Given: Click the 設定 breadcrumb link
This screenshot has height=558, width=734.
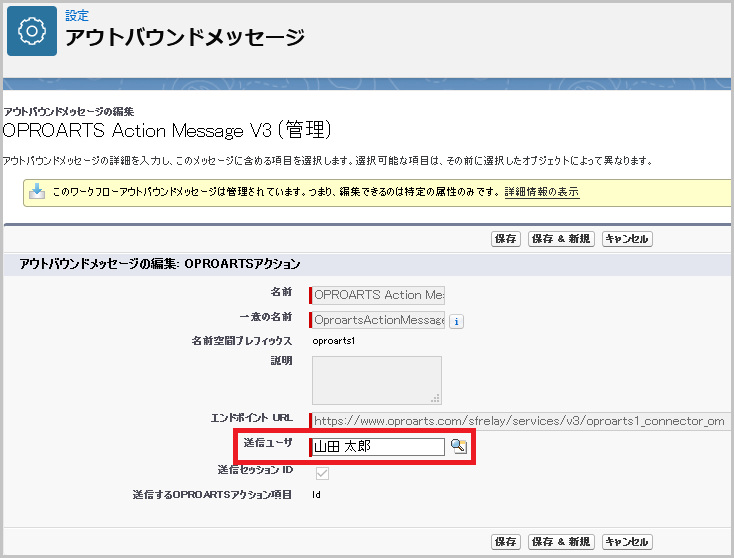Looking at the screenshot, I should click(x=77, y=16).
